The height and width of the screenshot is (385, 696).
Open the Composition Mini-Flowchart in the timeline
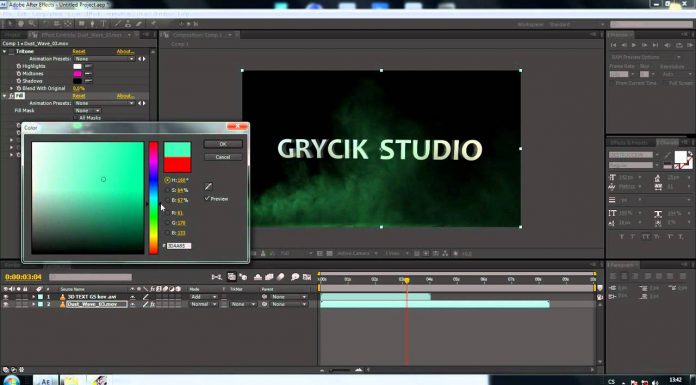coord(216,277)
